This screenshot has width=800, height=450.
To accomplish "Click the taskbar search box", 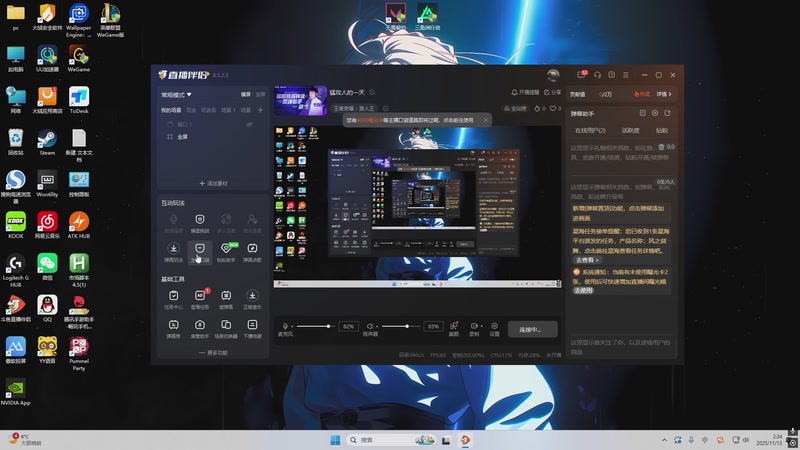I will click(391, 440).
